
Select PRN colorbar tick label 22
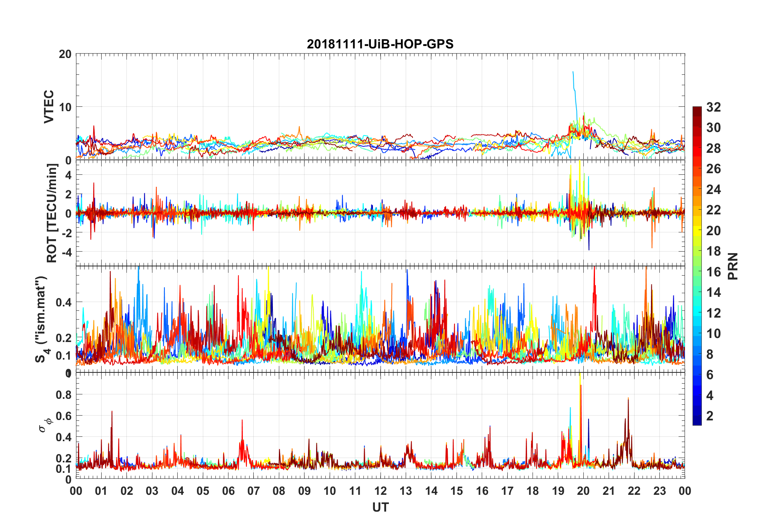(714, 210)
